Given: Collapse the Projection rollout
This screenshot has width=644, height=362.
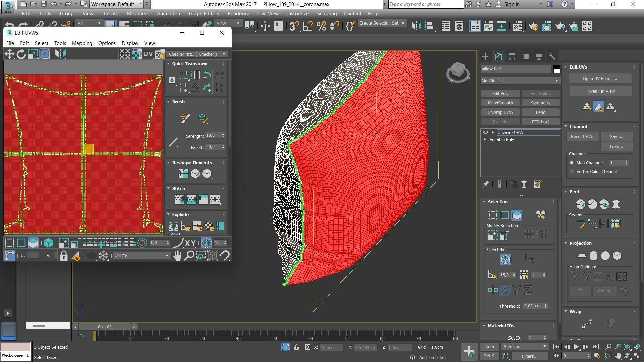Looking at the screenshot, I should pyautogui.click(x=566, y=243).
